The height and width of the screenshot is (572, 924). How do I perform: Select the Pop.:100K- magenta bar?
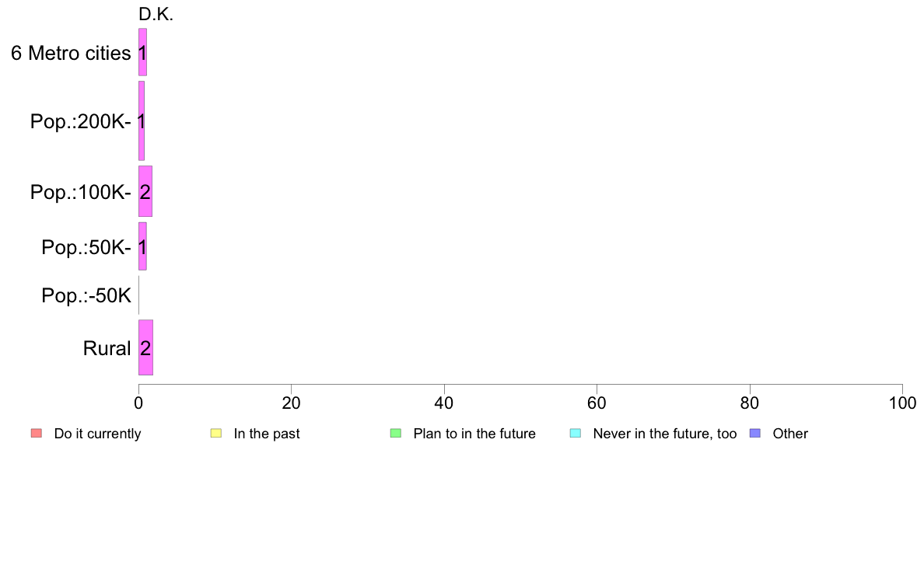[x=145, y=191]
